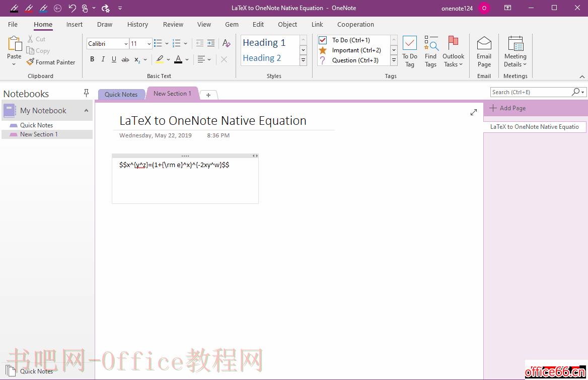The image size is (588, 380).
Task: Open Meeting Details
Action: coord(515,52)
